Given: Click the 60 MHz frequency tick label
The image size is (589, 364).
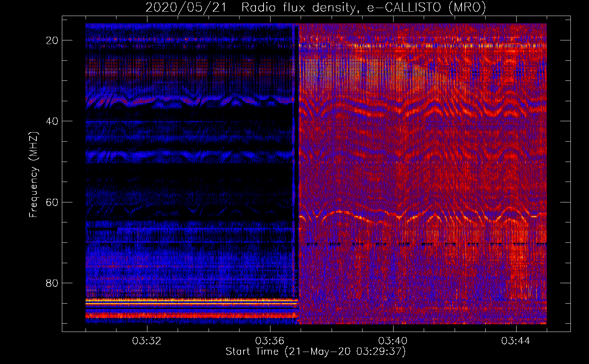Looking at the screenshot, I should (x=52, y=202).
